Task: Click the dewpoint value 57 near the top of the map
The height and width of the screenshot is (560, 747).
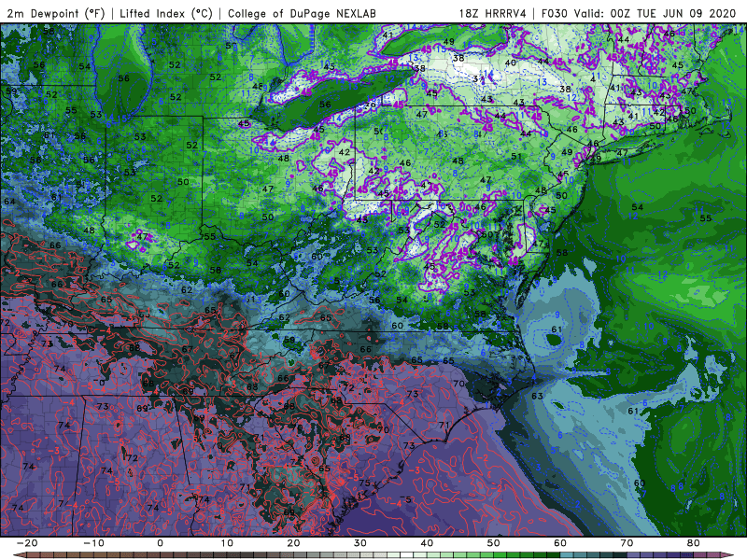Action: coord(231,46)
